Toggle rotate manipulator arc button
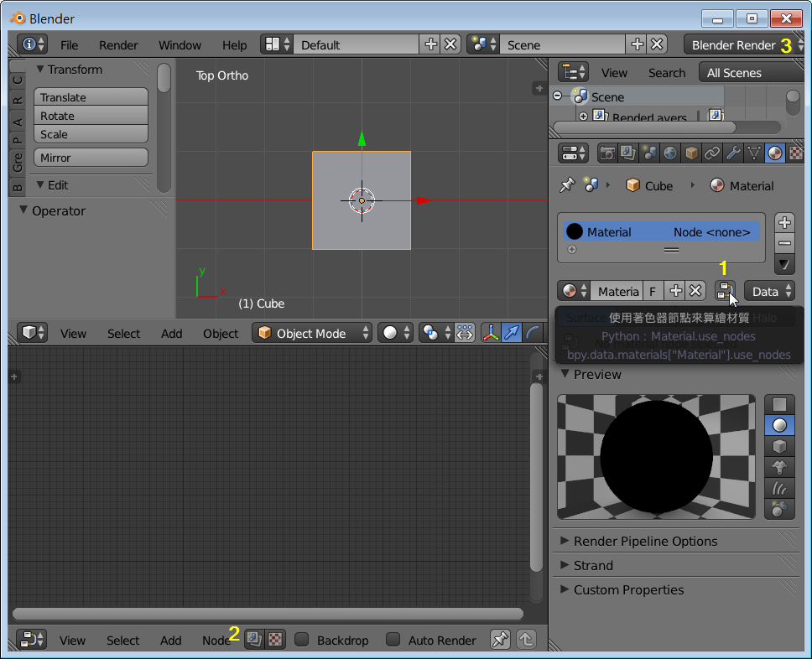This screenshot has width=812, height=659. pos(532,333)
